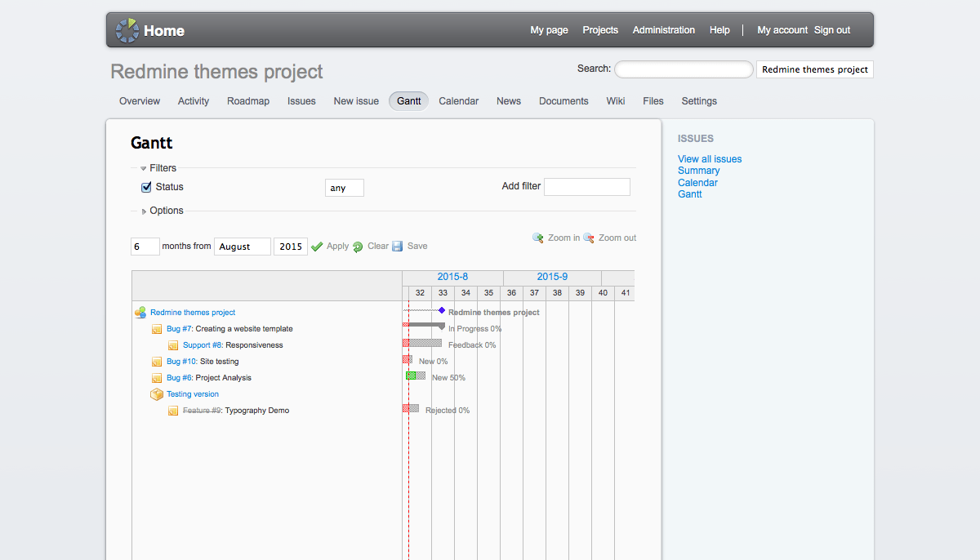Click View all issues in sidebar
This screenshot has height=560, width=980.
click(x=710, y=159)
